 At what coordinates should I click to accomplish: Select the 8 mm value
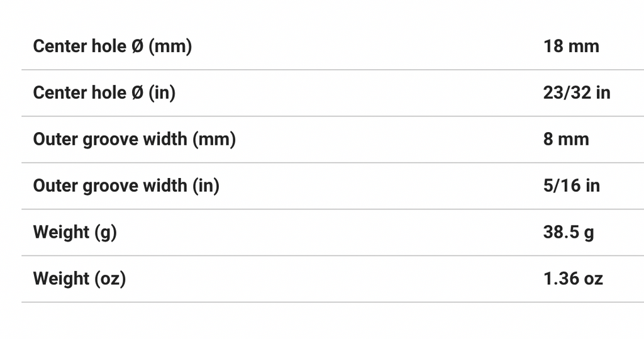pyautogui.click(x=566, y=140)
